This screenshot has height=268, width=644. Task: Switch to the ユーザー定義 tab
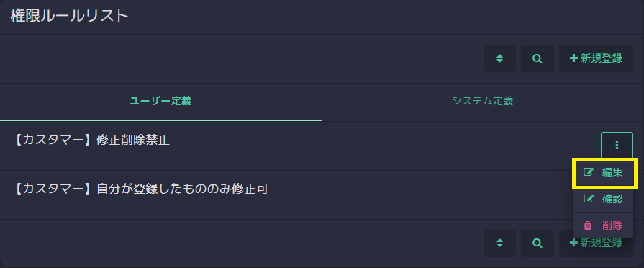point(160,101)
